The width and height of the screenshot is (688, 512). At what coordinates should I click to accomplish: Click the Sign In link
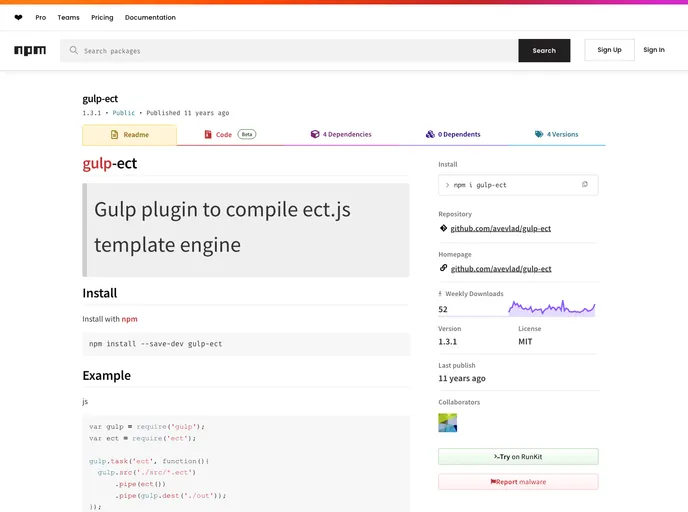tap(654, 50)
